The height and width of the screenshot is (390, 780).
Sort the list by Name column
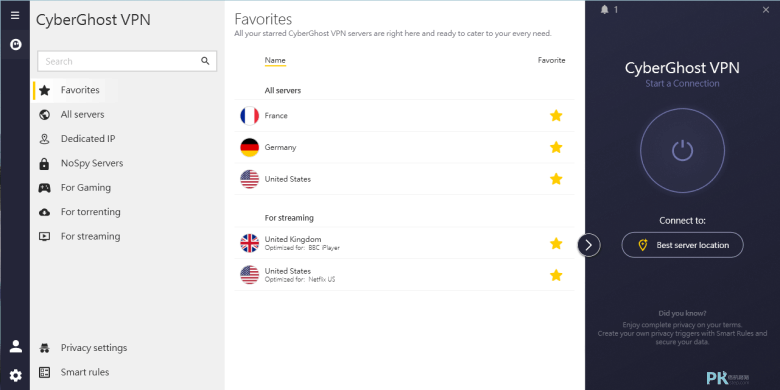(x=275, y=61)
